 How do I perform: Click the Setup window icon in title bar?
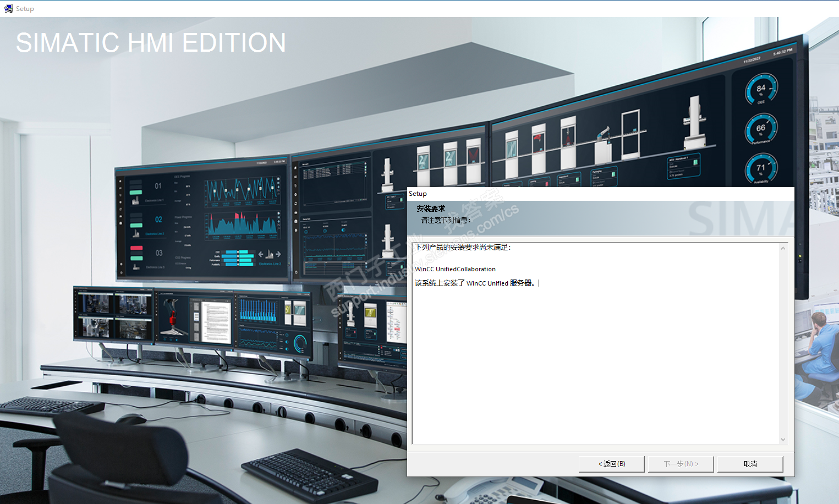[8, 8]
